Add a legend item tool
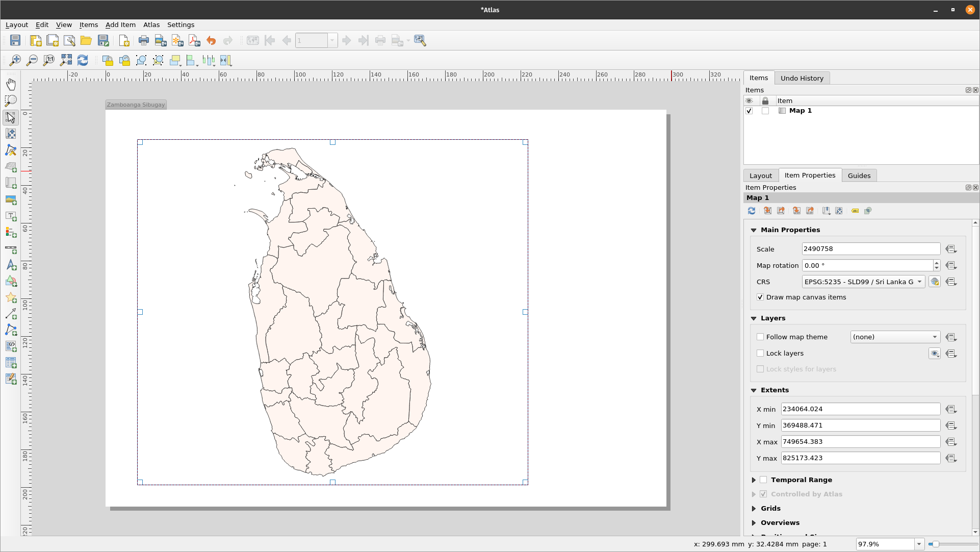The height and width of the screenshot is (552, 980). click(x=11, y=232)
